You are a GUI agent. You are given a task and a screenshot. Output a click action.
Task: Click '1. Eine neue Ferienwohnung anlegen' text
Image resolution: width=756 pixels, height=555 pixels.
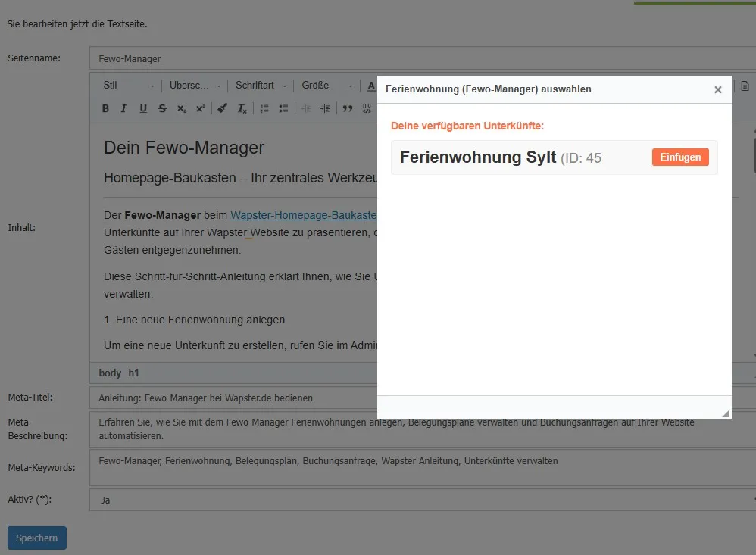[x=195, y=320]
